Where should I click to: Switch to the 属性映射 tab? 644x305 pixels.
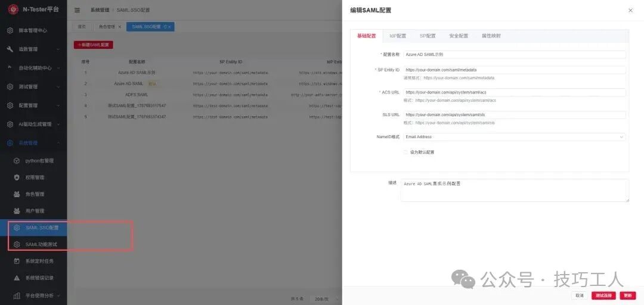point(491,36)
